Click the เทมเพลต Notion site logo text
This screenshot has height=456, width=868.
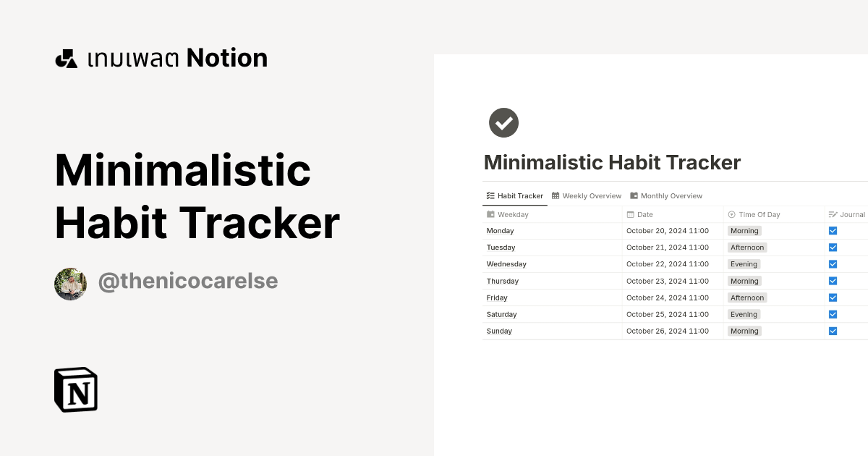point(161,58)
